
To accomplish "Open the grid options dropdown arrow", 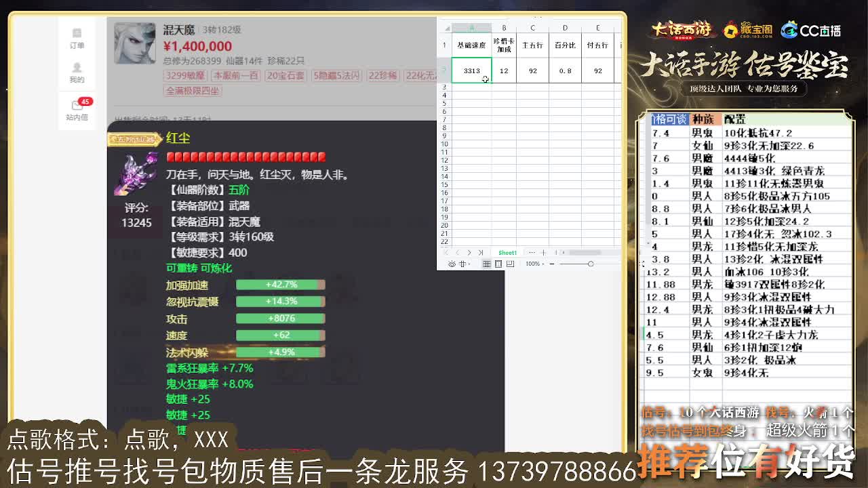I will tap(469, 264).
